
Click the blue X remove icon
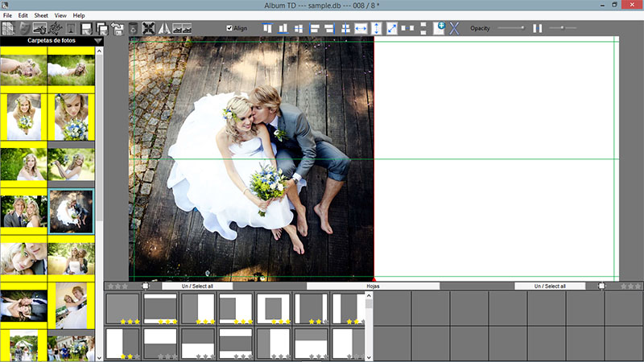click(x=454, y=28)
